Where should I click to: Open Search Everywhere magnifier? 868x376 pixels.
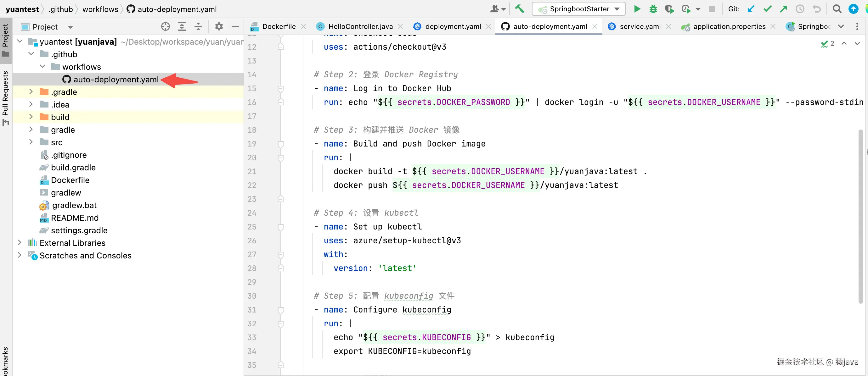pyautogui.click(x=837, y=9)
